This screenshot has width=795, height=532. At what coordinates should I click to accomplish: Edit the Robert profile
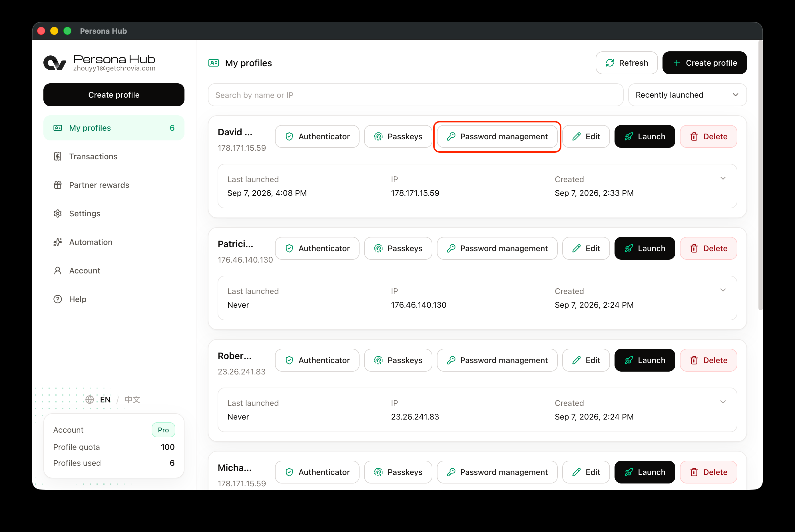pos(586,360)
